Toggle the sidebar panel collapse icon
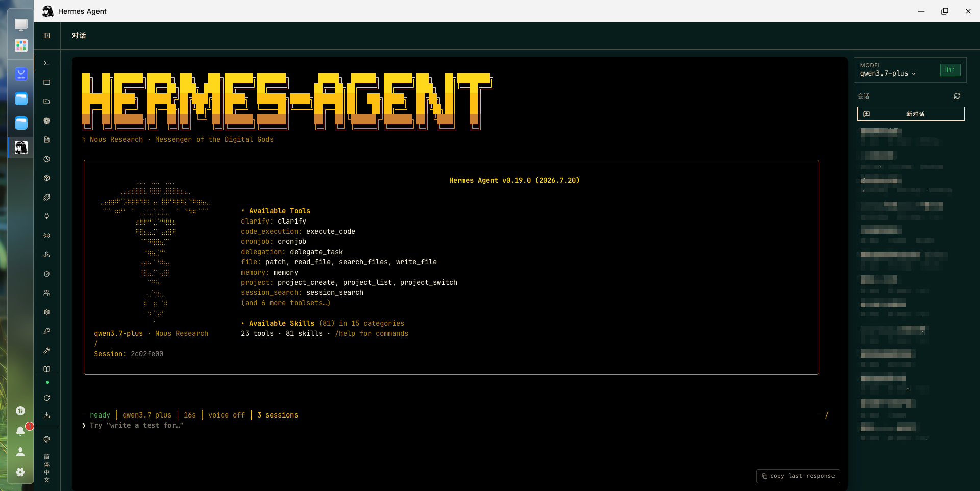The width and height of the screenshot is (980, 491). 46,36
